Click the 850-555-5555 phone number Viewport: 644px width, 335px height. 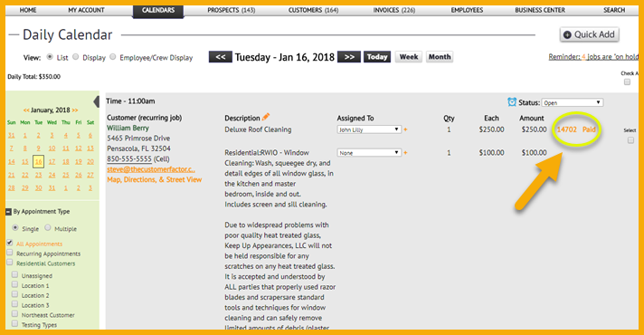click(x=129, y=158)
